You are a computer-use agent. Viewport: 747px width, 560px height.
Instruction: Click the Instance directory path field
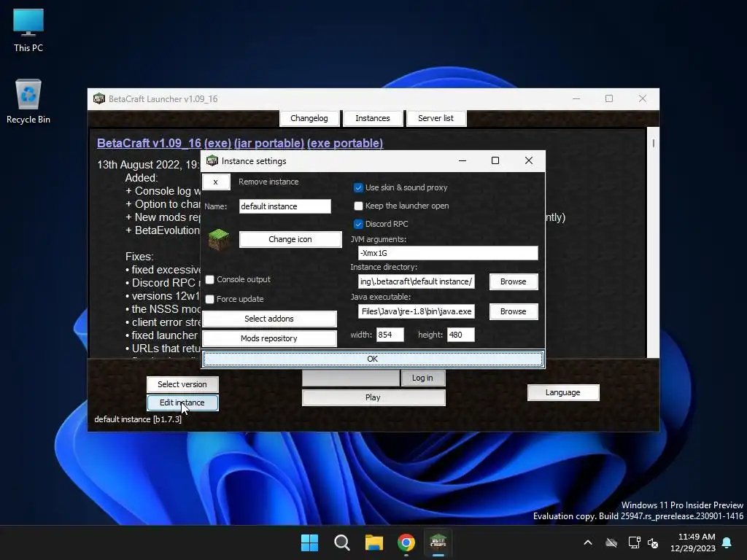coord(416,281)
